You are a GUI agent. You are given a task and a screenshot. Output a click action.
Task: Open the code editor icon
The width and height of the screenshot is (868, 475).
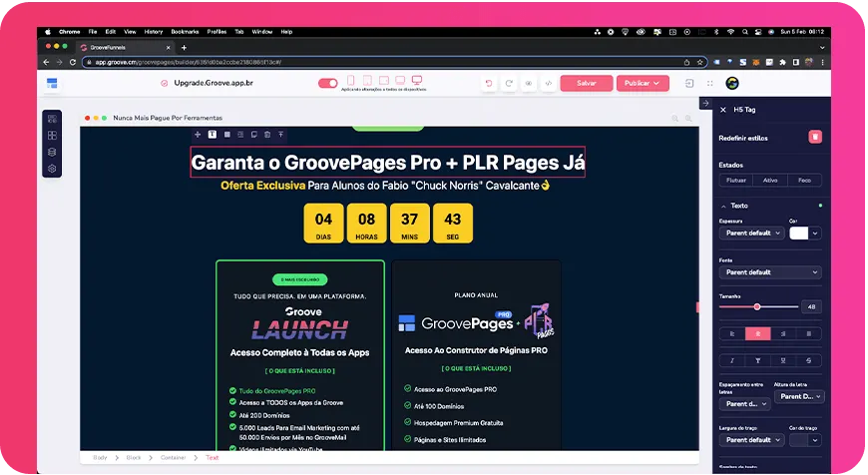point(549,84)
